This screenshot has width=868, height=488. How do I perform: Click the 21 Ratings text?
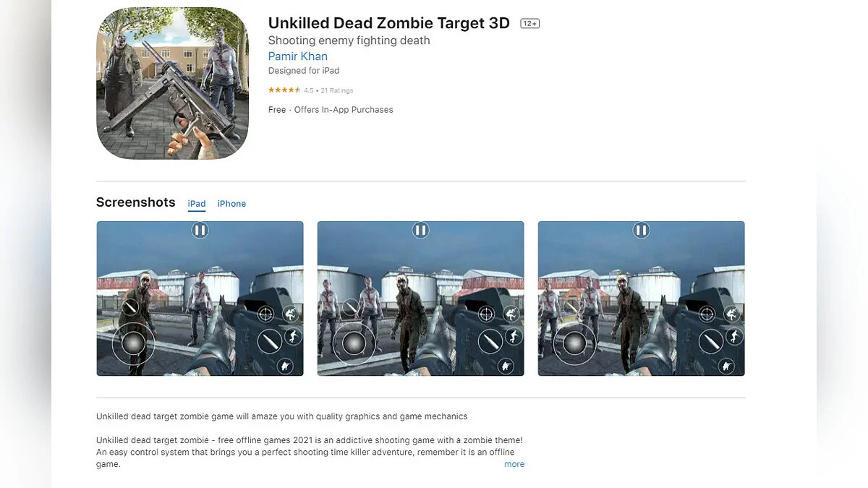tap(337, 90)
